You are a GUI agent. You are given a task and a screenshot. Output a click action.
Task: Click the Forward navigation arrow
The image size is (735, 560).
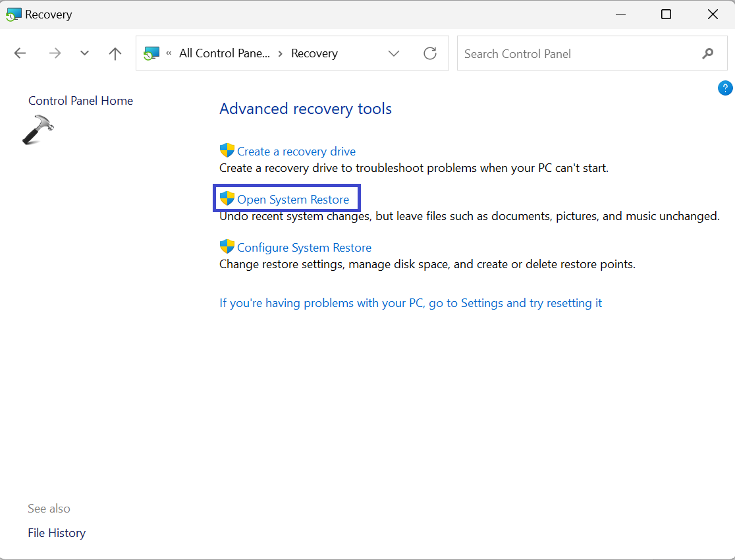click(55, 53)
